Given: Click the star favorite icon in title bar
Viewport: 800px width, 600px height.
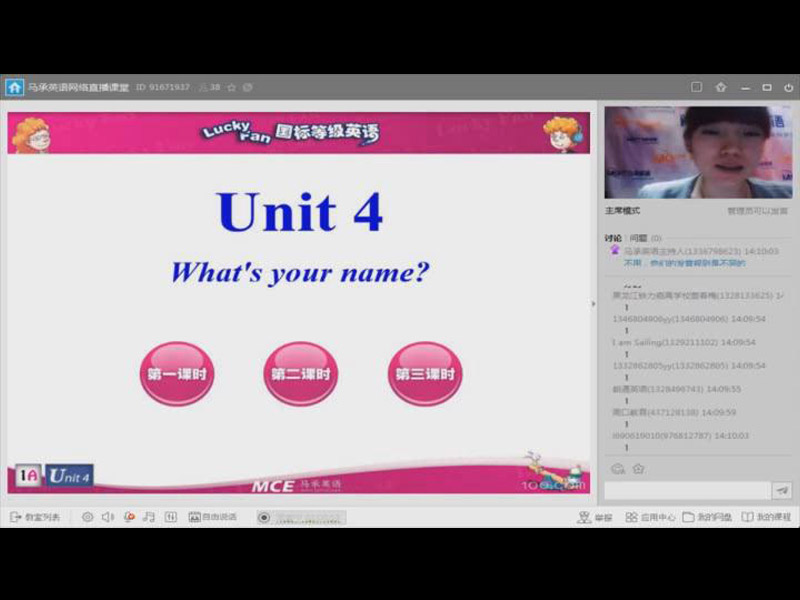Looking at the screenshot, I should [231, 88].
